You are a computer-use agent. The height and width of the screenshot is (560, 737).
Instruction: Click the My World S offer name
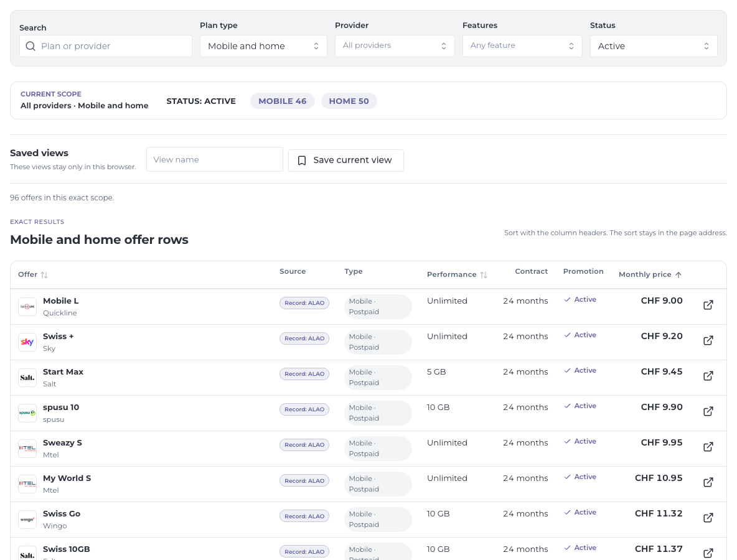pyautogui.click(x=67, y=478)
